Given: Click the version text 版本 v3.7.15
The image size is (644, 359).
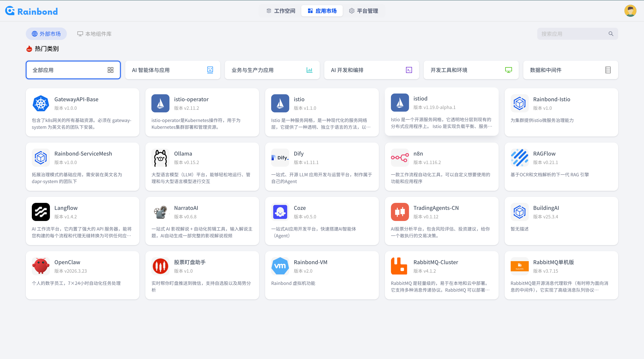Looking at the screenshot, I should click(x=546, y=271).
